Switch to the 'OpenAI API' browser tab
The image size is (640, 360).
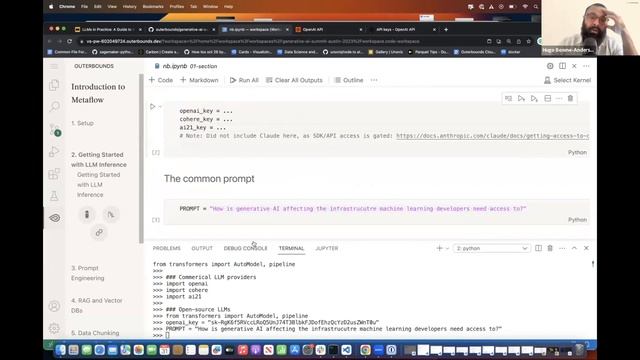(x=329, y=29)
